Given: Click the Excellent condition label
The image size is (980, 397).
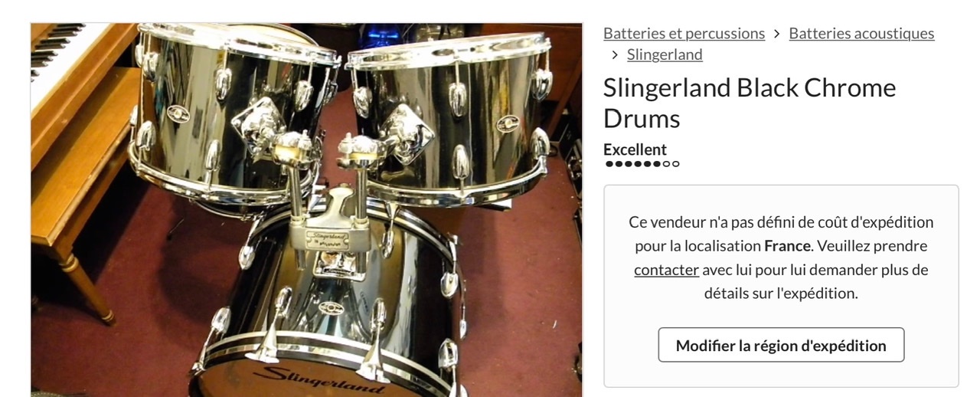Looking at the screenshot, I should [635, 149].
